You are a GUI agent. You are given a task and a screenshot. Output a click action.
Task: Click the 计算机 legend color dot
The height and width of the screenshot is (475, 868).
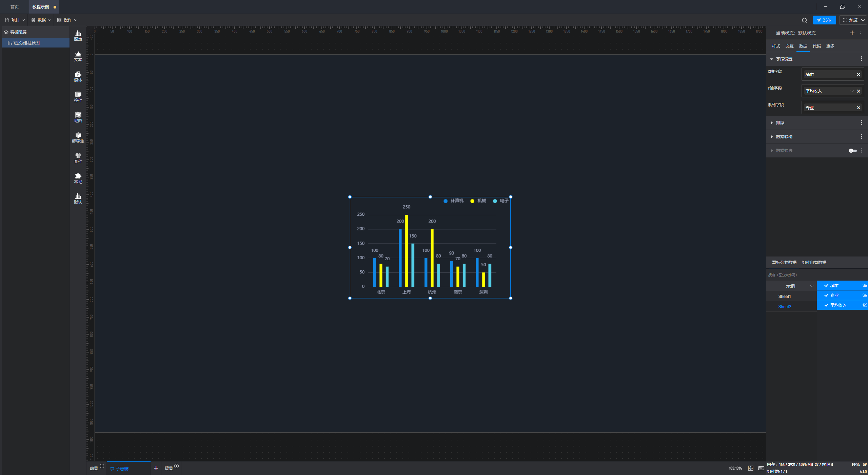(x=446, y=201)
